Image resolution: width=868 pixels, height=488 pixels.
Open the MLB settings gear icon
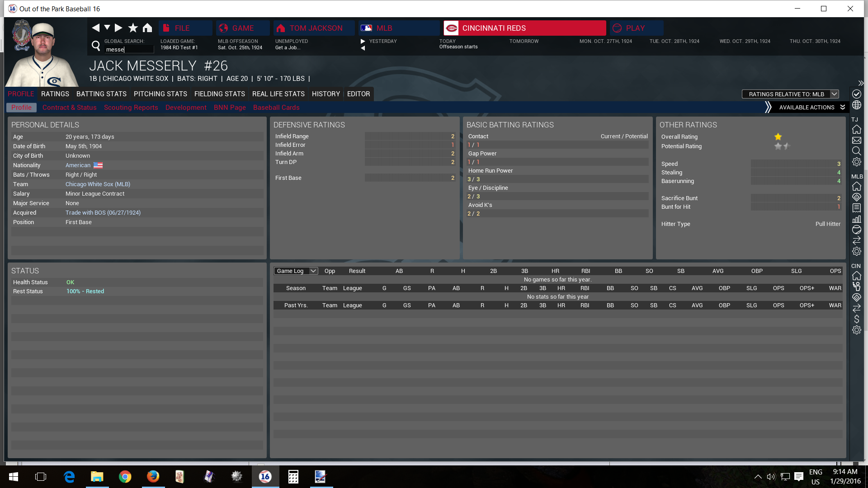tap(857, 251)
